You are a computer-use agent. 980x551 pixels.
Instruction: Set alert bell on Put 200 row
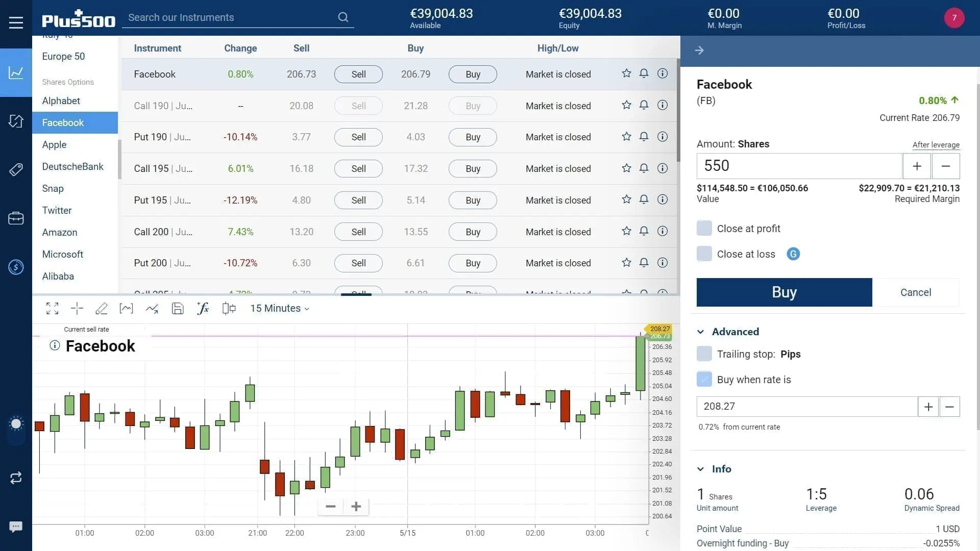point(644,263)
